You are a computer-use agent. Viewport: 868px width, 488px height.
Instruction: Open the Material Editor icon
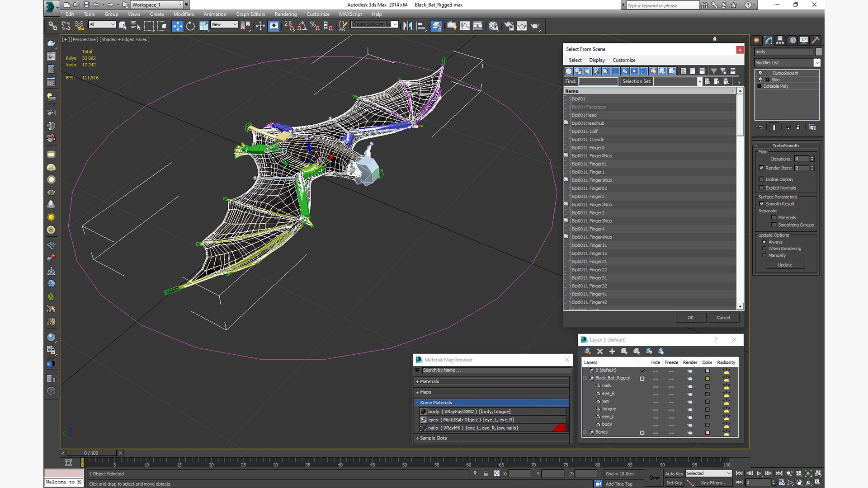[493, 26]
